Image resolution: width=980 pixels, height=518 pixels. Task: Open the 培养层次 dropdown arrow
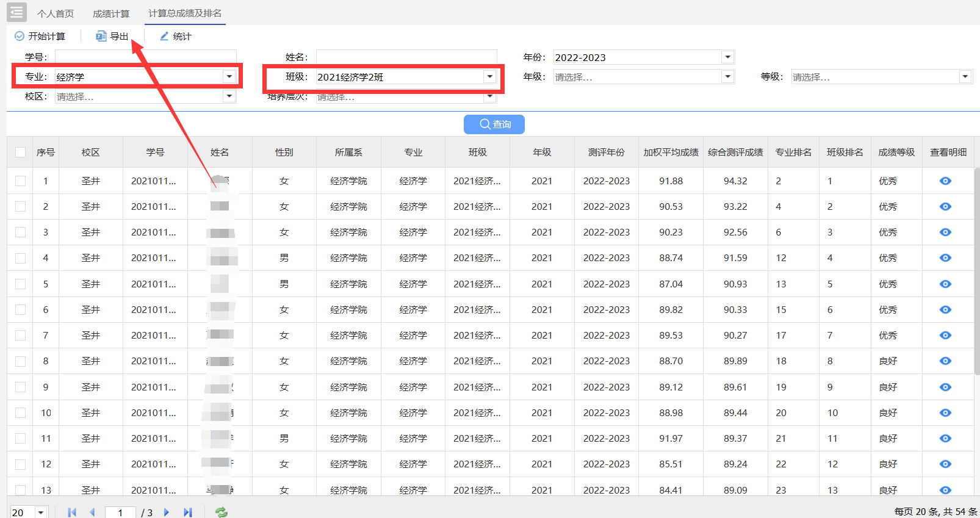click(489, 97)
